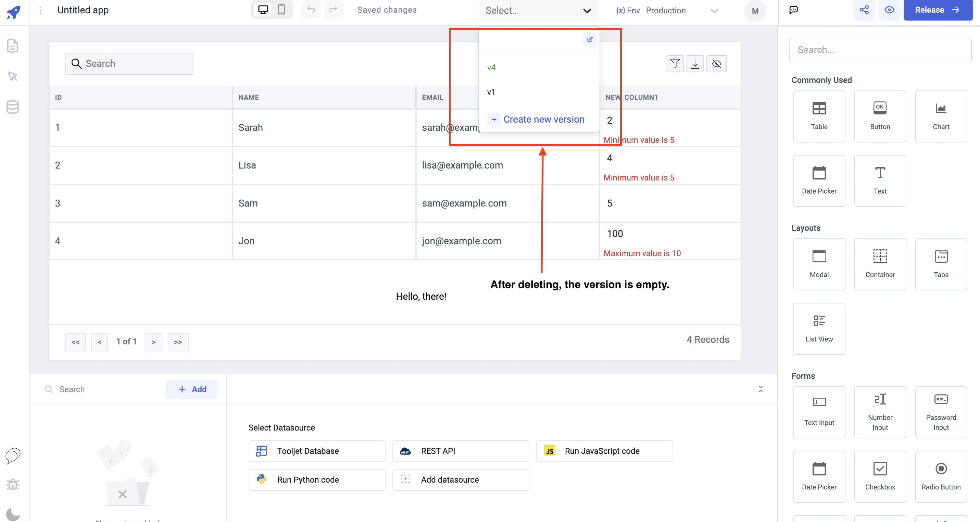Open the Share app icon
The image size is (980, 522).
(x=864, y=10)
